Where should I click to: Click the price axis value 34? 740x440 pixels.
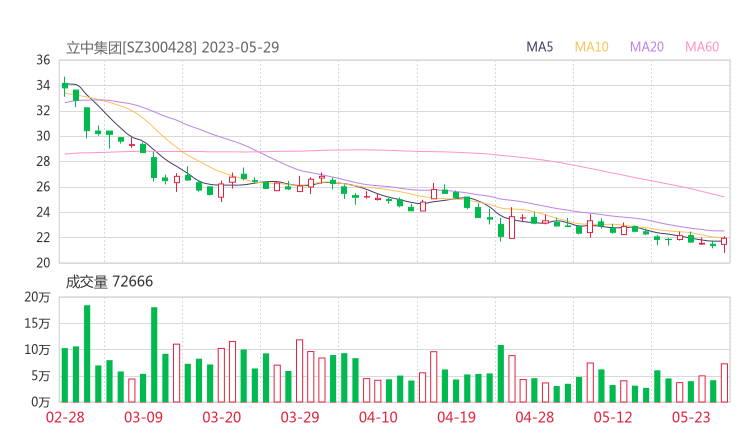(43, 85)
